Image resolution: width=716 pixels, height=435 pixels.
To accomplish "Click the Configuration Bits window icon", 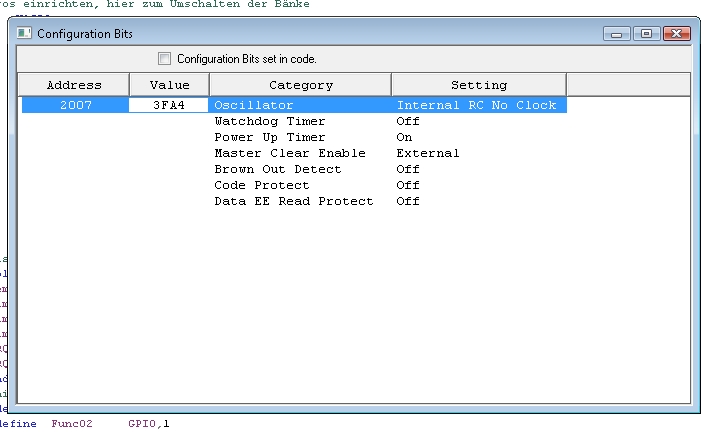I will (x=25, y=33).
